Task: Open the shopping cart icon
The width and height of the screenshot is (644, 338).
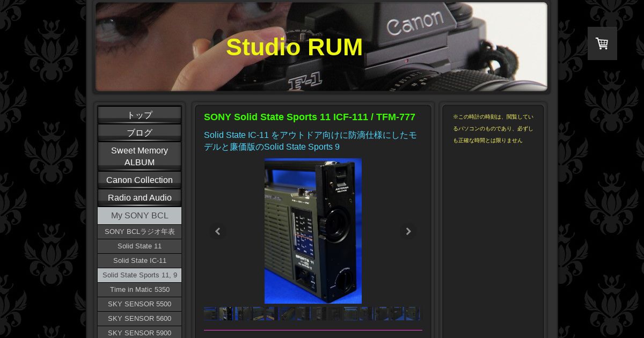Action: (x=602, y=43)
